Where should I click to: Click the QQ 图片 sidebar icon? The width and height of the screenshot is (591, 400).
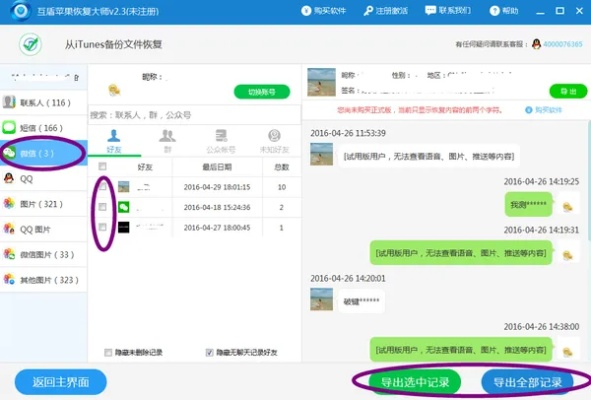(x=9, y=228)
